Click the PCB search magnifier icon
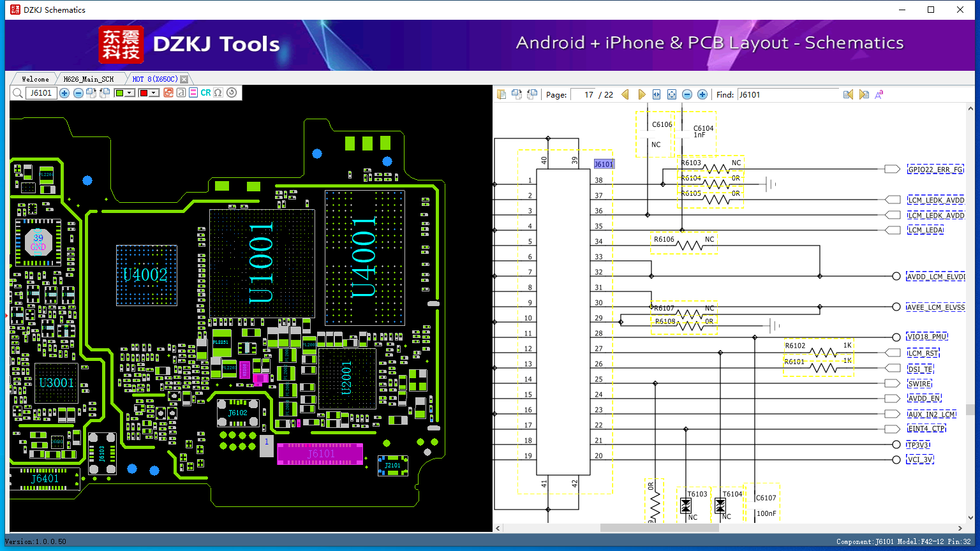This screenshot has height=551, width=980. pos(17,93)
